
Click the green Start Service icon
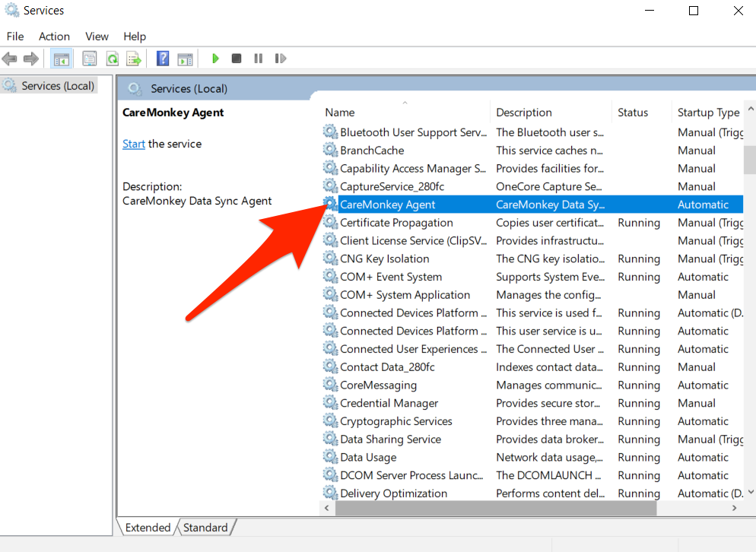coord(215,59)
